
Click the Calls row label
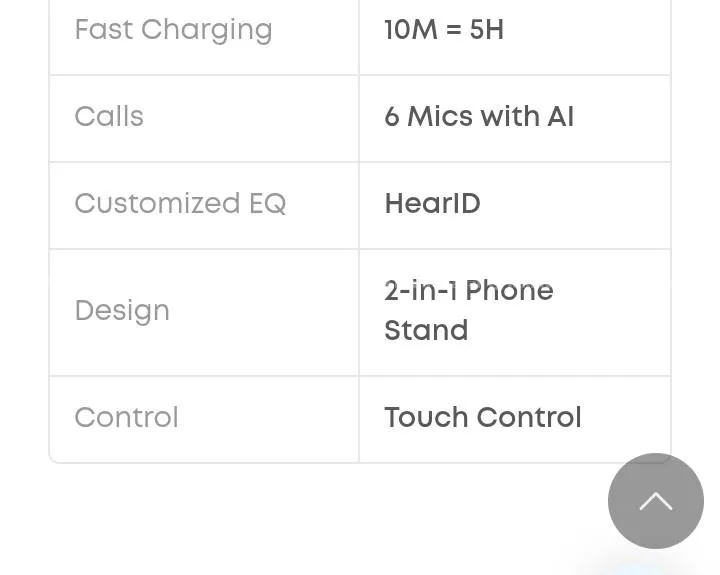[x=109, y=117]
